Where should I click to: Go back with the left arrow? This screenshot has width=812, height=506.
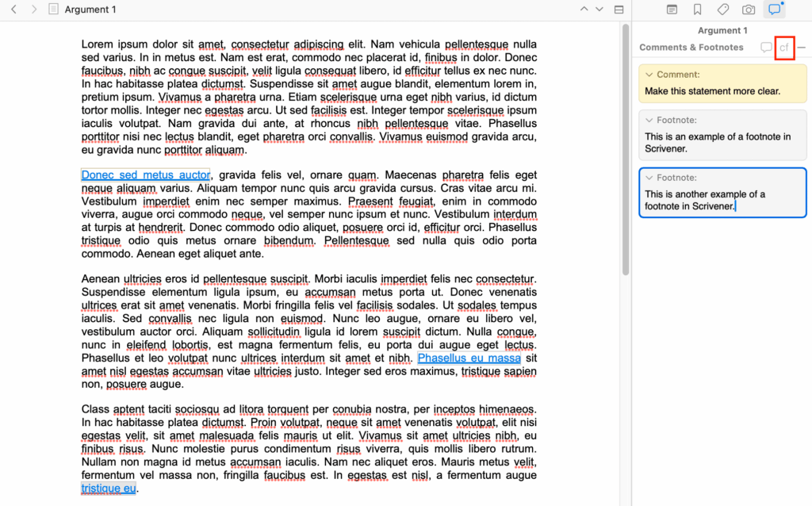pos(14,10)
